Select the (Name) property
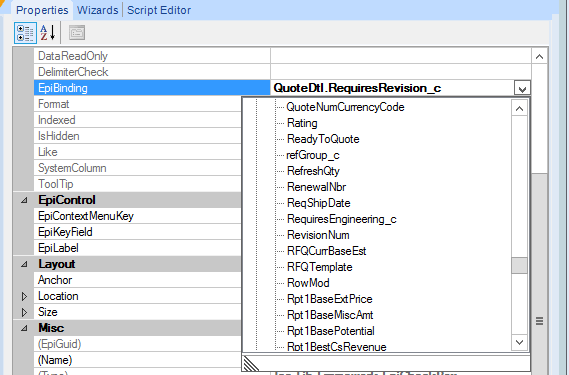This screenshot has width=569, height=375. [x=138, y=360]
